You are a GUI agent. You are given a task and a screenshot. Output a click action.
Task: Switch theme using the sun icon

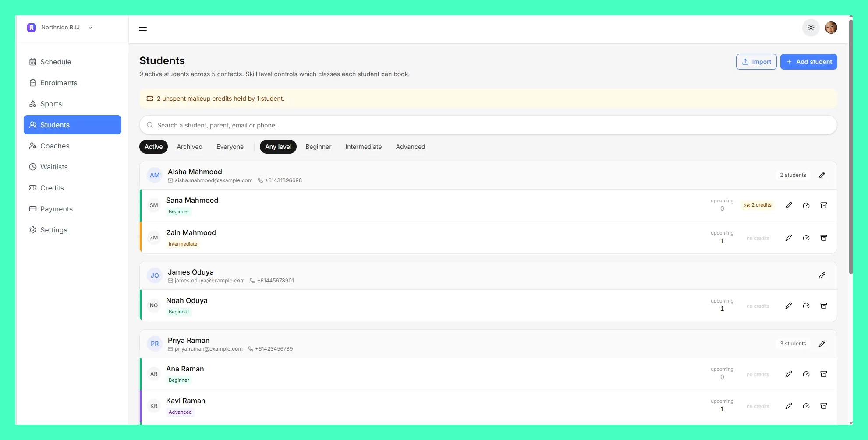(811, 28)
